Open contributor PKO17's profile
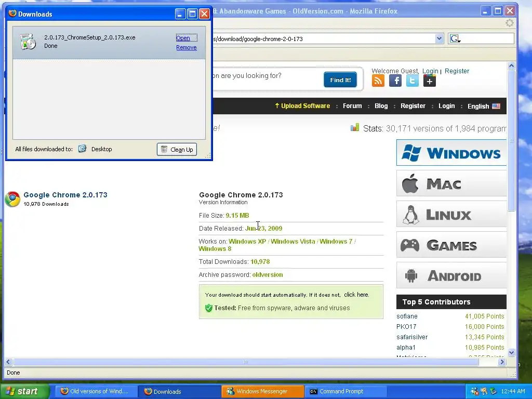The image size is (532, 399). pos(406,327)
